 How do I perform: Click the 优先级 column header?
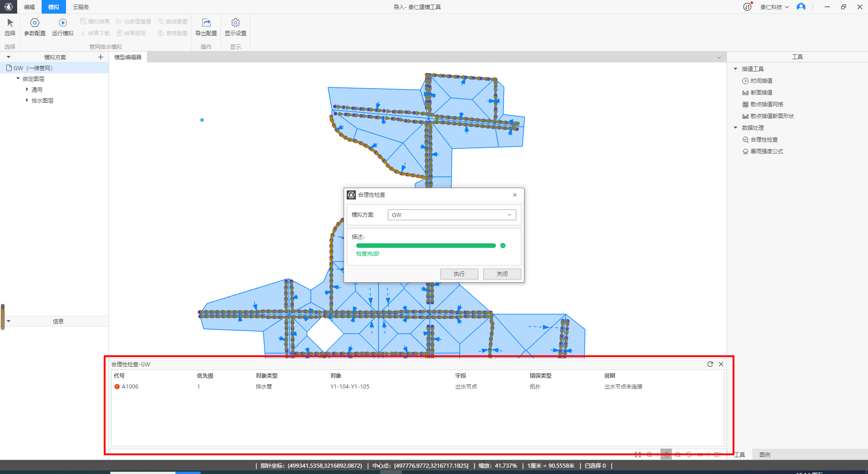pyautogui.click(x=205, y=376)
